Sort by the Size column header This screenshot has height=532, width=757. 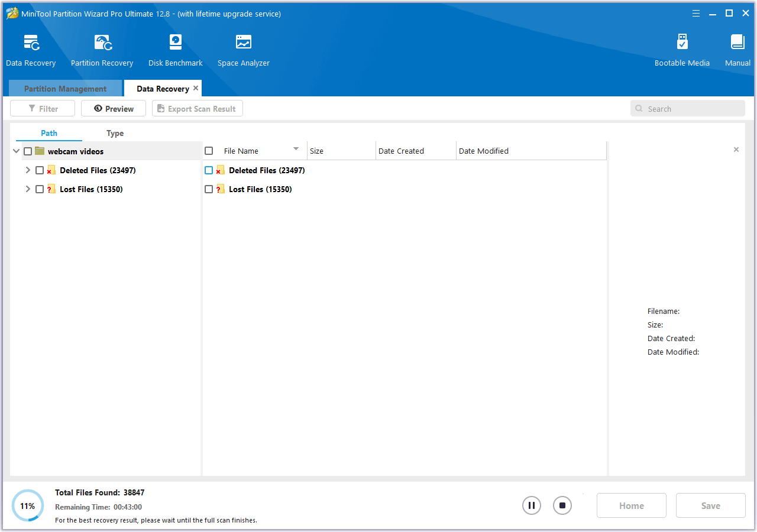[342, 151]
